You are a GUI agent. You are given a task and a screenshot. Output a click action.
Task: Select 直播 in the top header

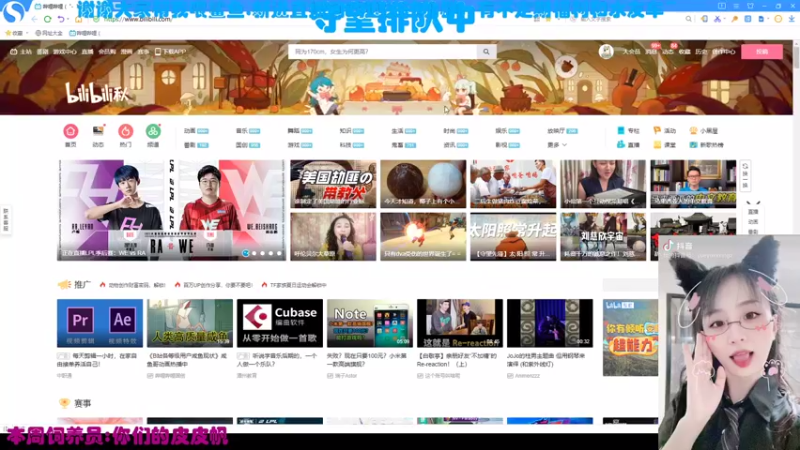pyautogui.click(x=87, y=52)
